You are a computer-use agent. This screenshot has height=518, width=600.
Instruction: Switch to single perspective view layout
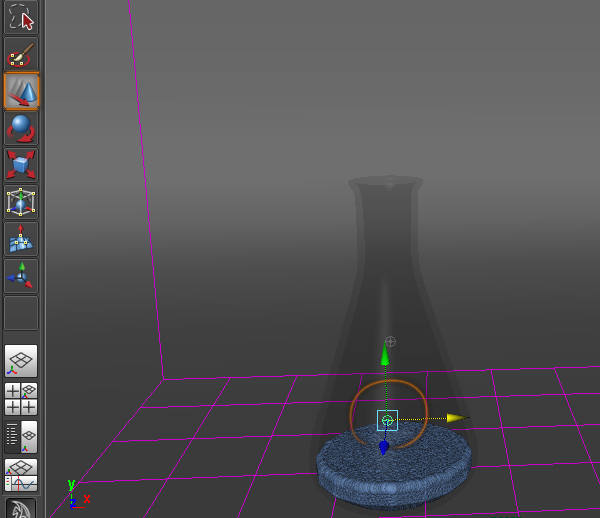[21, 360]
